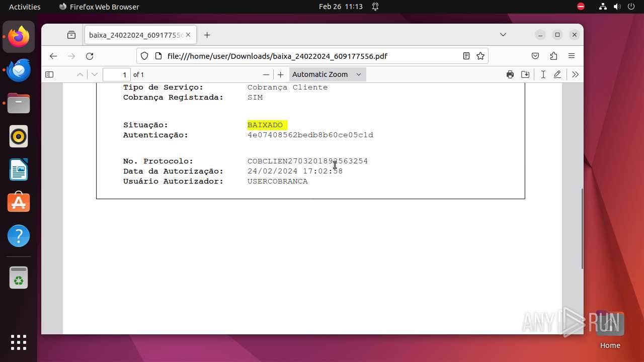The height and width of the screenshot is (362, 644).
Task: Open the Feb 26 11:13 clock menu
Action: [341, 7]
